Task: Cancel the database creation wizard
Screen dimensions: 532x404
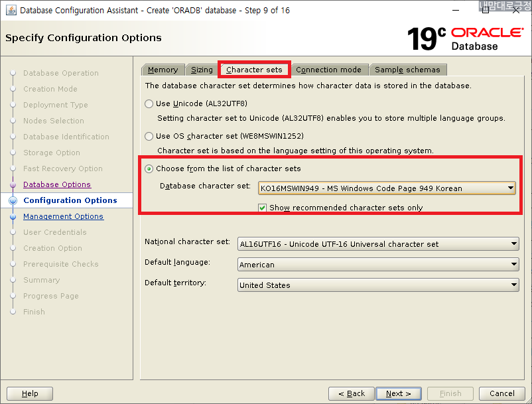Action: pyautogui.click(x=501, y=393)
